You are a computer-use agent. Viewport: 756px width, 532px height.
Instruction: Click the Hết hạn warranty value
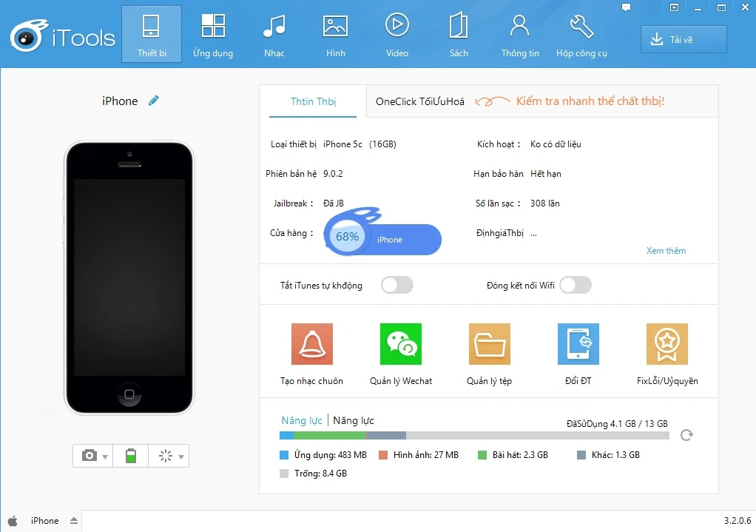[546, 174]
